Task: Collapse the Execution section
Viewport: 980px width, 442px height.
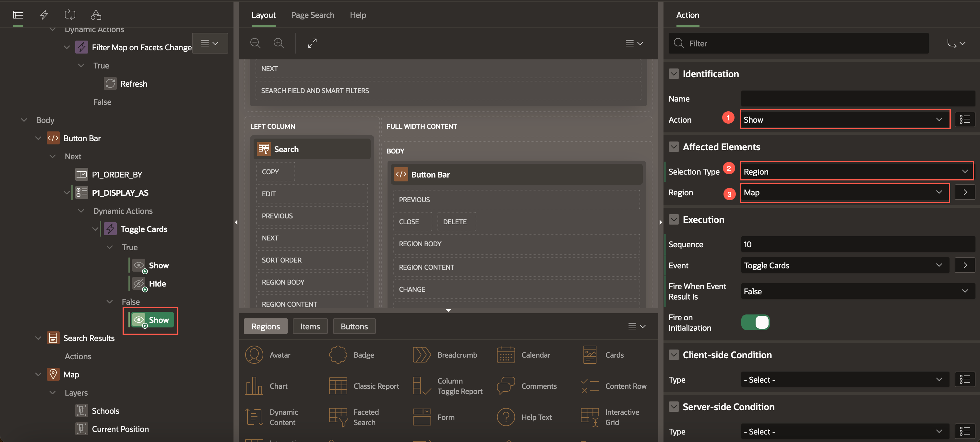Action: coord(673,220)
